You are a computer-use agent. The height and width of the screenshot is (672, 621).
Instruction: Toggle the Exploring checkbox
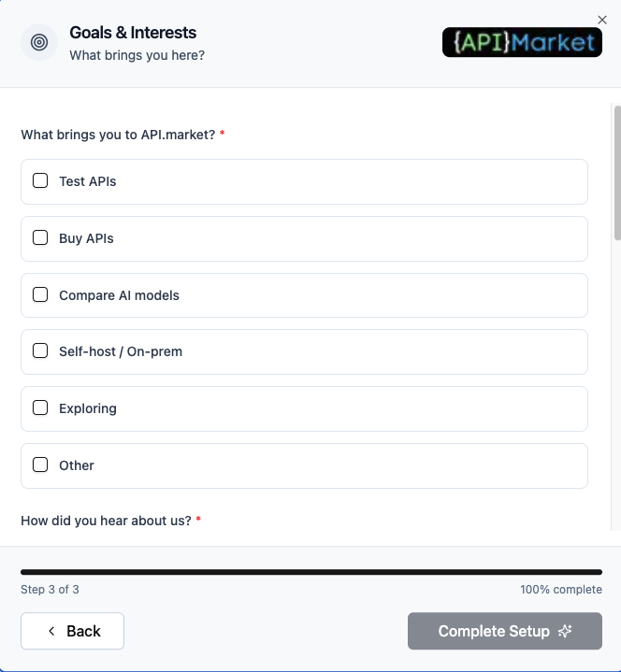[x=40, y=408]
